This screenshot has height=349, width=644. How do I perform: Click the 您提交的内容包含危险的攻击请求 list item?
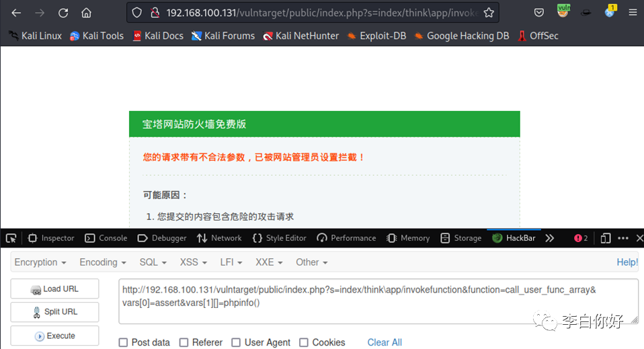[225, 217]
